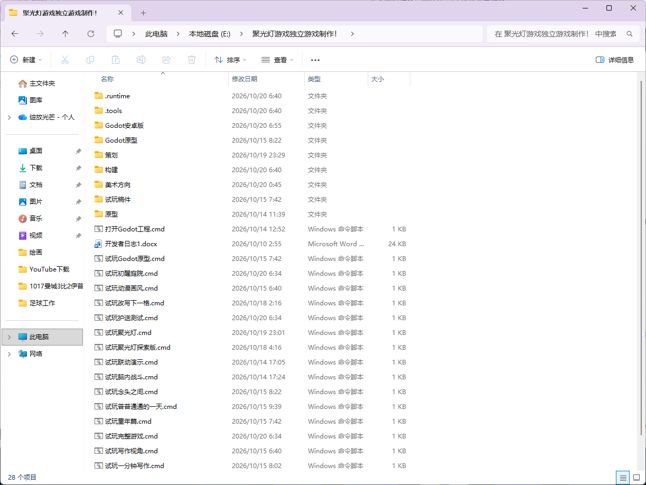Click the Copy icon in toolbar
Screen dimensions: 646x485
[x=90, y=60]
